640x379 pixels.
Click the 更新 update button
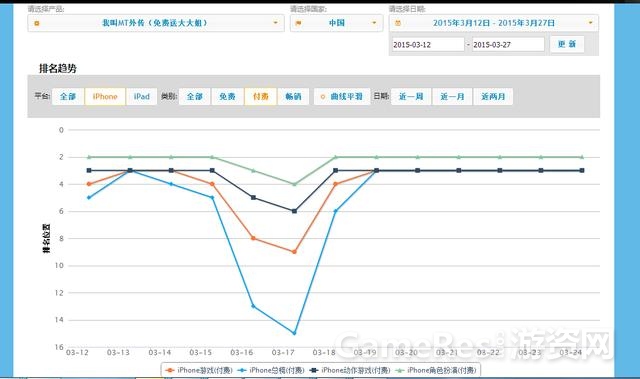(x=567, y=44)
